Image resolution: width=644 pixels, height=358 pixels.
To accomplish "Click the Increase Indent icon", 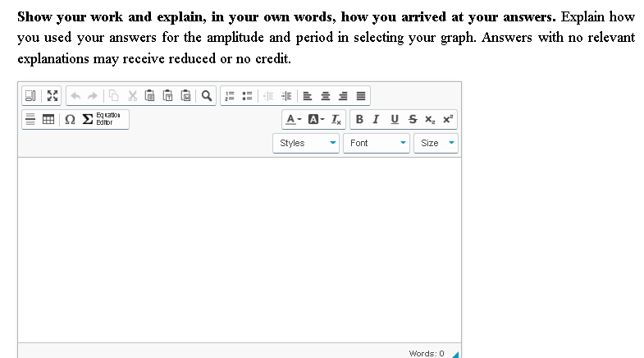I will tap(286, 96).
